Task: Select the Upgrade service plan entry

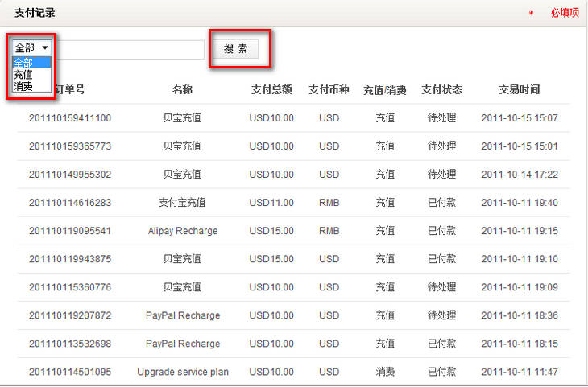Action: (182, 372)
